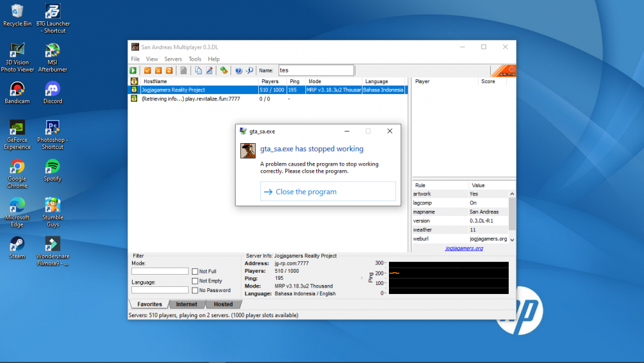The image size is (644, 363).
Task: Click the blue Help question-mark icon
Action: 239,70
